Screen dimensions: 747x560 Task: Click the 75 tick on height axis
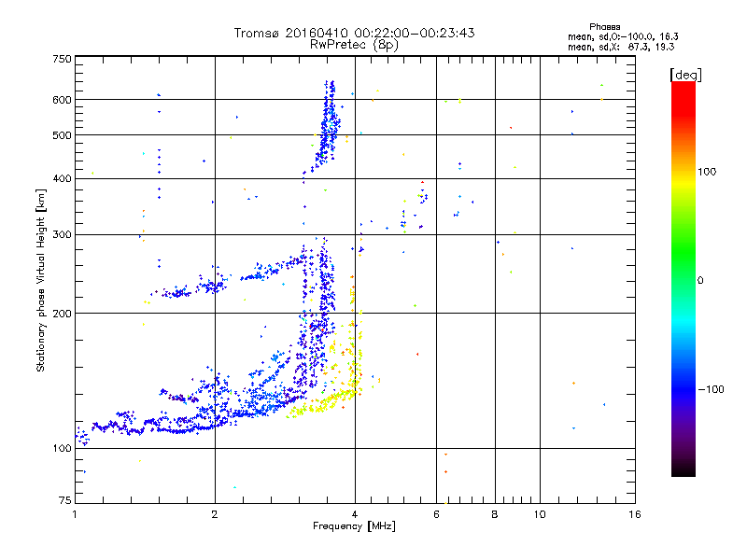[64, 502]
